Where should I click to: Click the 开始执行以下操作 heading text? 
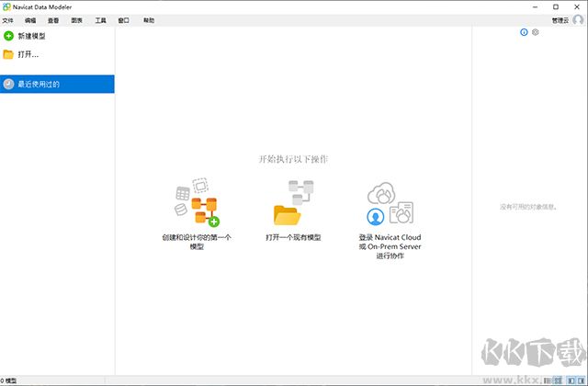click(x=293, y=159)
